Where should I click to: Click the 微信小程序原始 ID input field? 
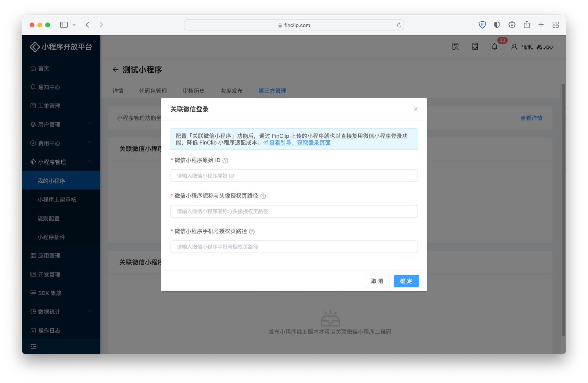point(294,176)
